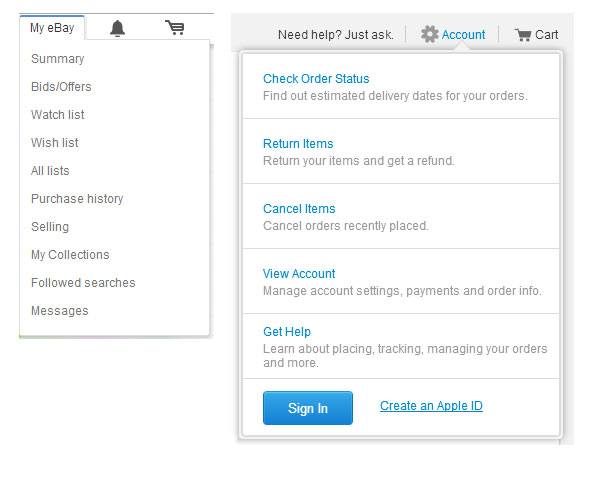The width and height of the screenshot is (590, 490).
Task: Open Bids/Offers menu entry
Action: pyautogui.click(x=61, y=87)
